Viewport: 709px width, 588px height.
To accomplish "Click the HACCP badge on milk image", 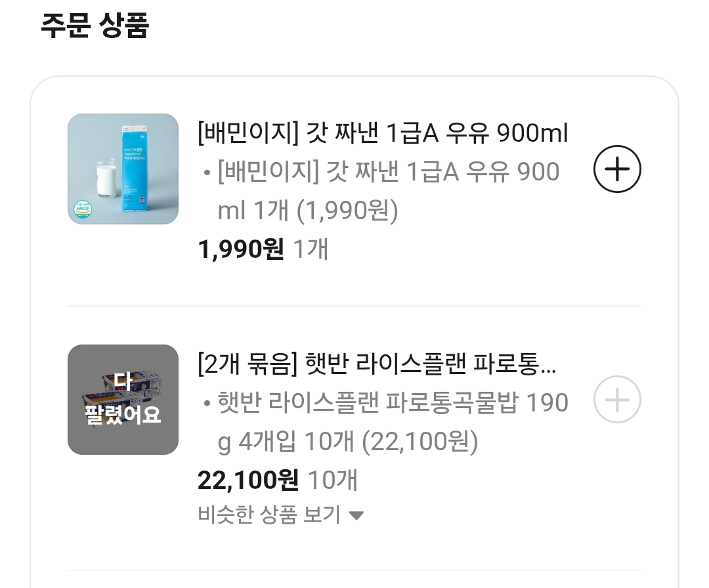I will click(x=83, y=210).
